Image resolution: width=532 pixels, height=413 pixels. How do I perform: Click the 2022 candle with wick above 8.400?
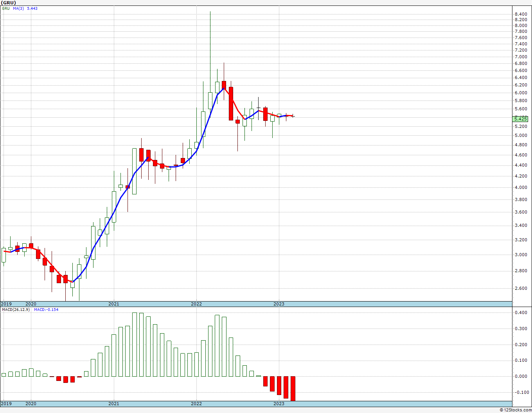click(210, 101)
